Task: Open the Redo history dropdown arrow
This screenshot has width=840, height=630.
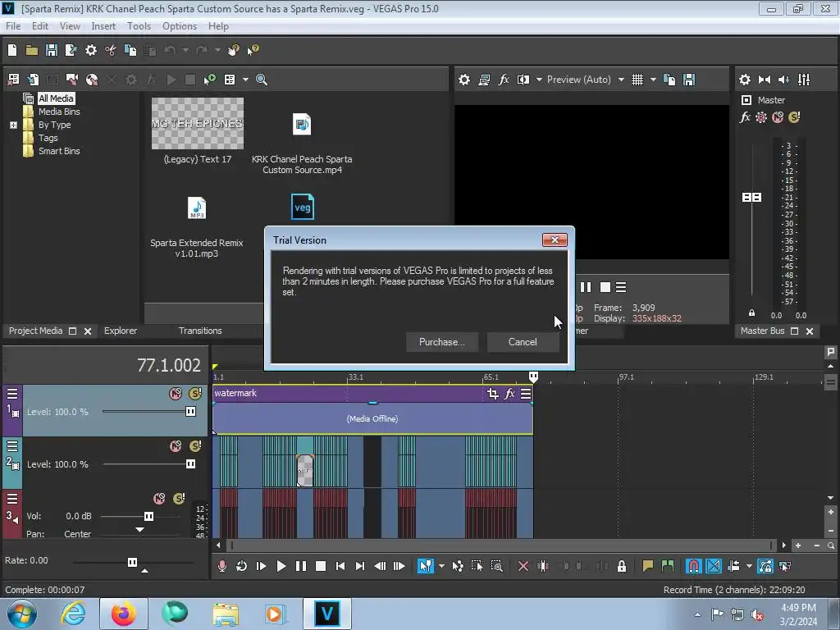Action: pyautogui.click(x=217, y=50)
